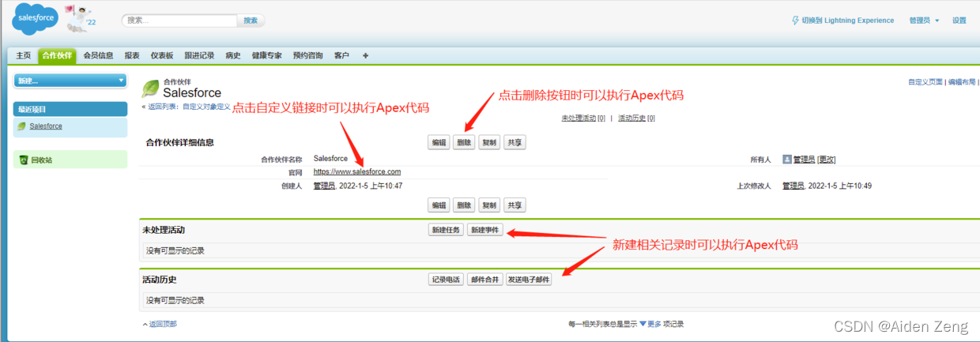
Task: Click the lightning bolt icon near Lightning Experience
Action: [795, 21]
